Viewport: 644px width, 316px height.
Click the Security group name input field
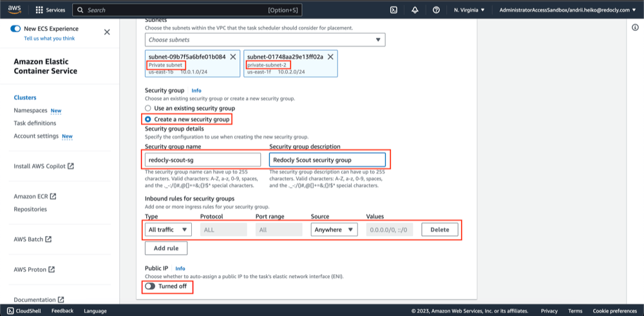pyautogui.click(x=203, y=160)
